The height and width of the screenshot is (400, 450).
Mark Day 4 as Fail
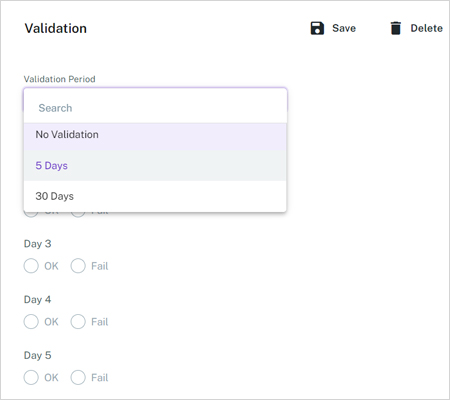[78, 322]
